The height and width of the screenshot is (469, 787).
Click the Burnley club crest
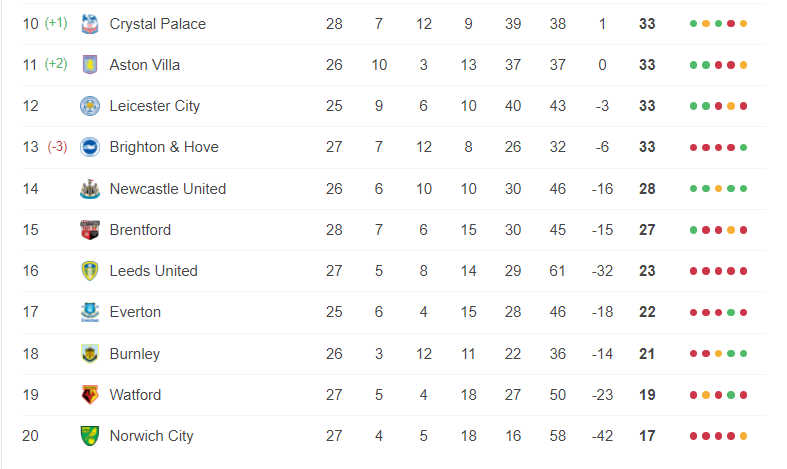pos(90,354)
